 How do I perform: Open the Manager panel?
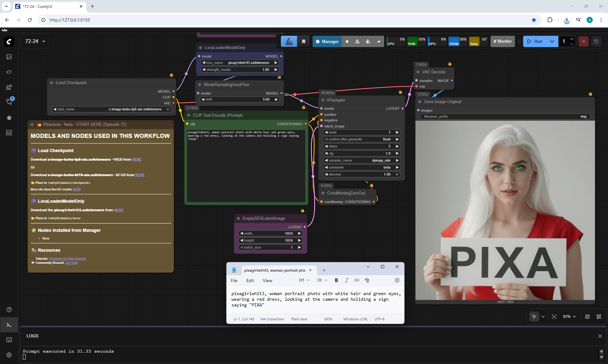pos(327,41)
